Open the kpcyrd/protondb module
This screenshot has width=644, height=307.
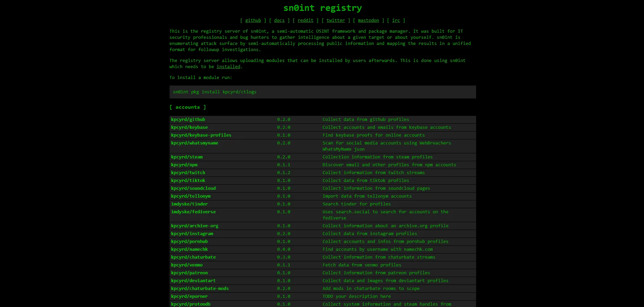click(x=190, y=304)
